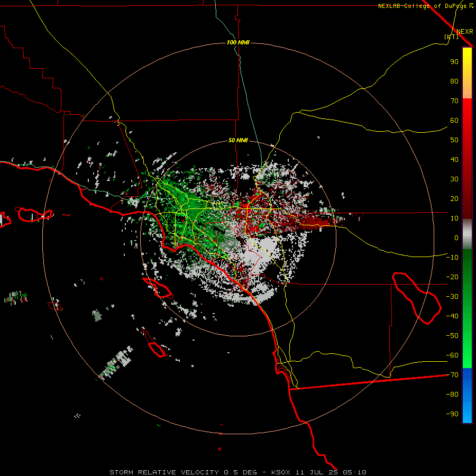Click the blue bottom segment of the color bar
476x476 pixels.
(x=467, y=396)
